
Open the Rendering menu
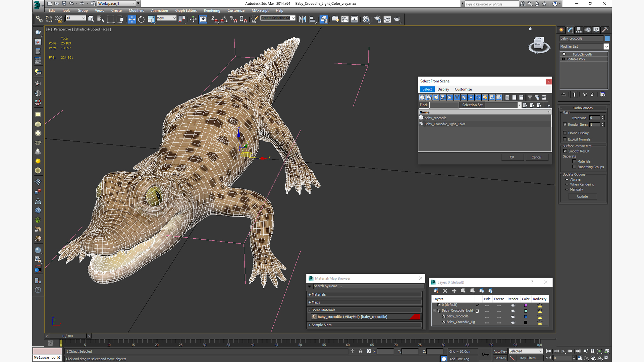212,11
